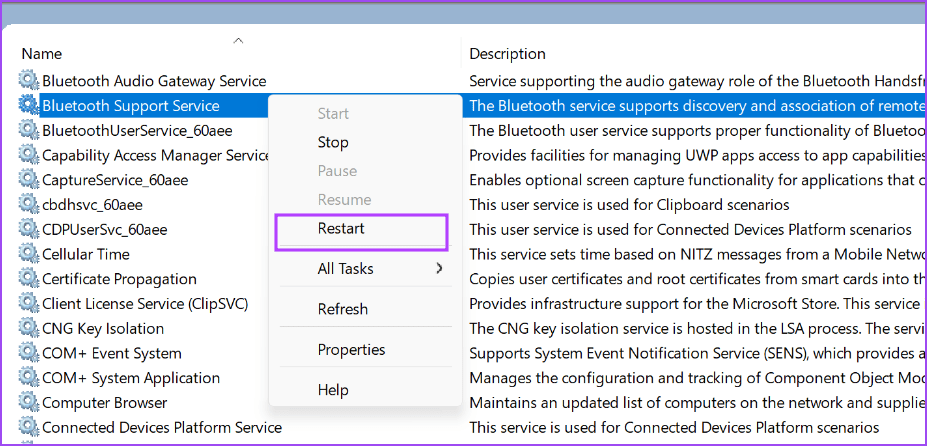Click the Description column header
Screen dimensions: 927x446
point(507,54)
